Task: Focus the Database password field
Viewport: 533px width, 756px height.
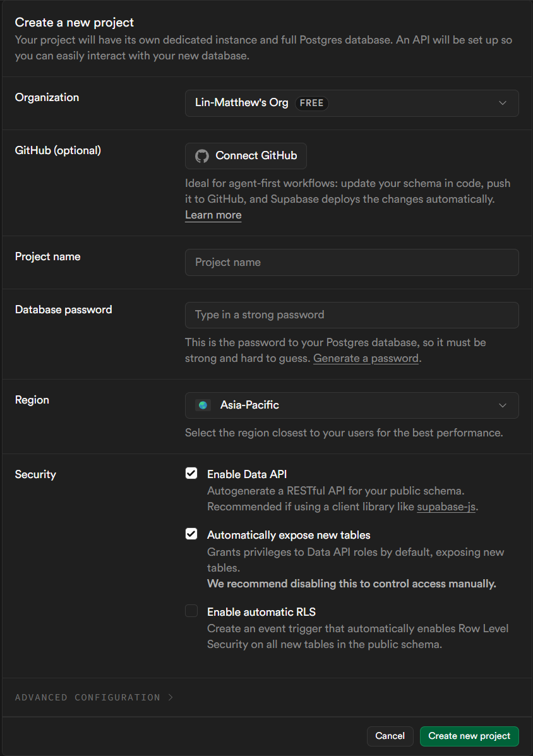Action: (x=352, y=315)
